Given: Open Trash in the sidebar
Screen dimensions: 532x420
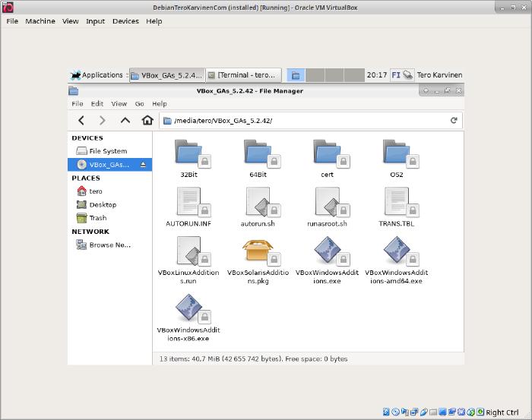Looking at the screenshot, I should click(x=97, y=218).
